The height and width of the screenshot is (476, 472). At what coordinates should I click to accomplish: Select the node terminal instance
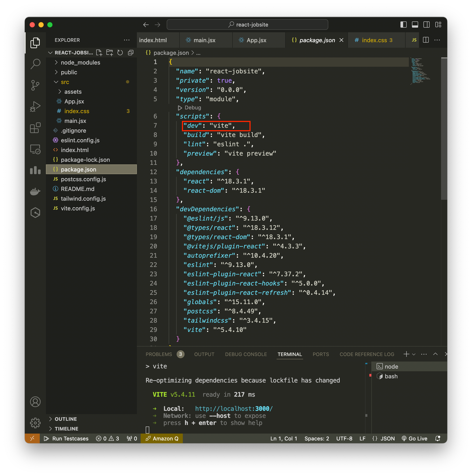coord(409,366)
